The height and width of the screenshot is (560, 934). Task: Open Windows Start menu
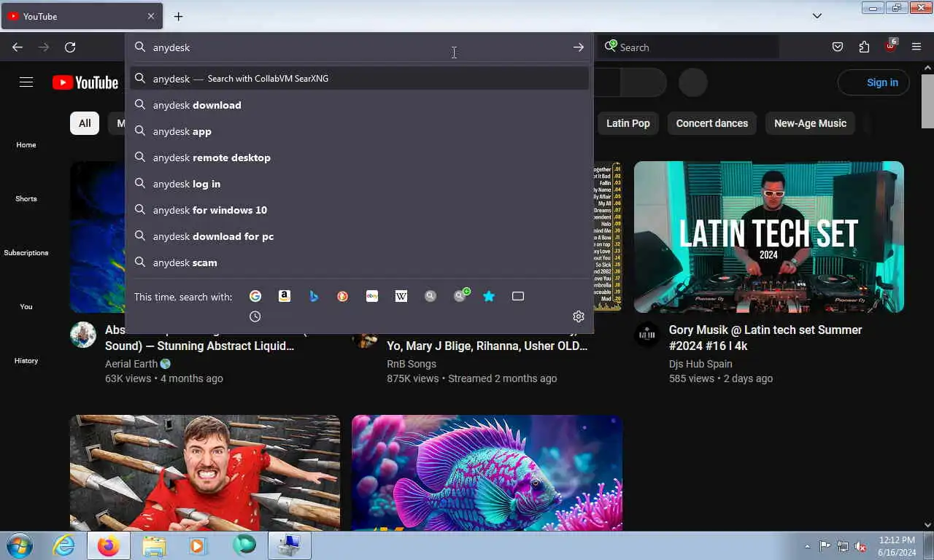pyautogui.click(x=18, y=545)
